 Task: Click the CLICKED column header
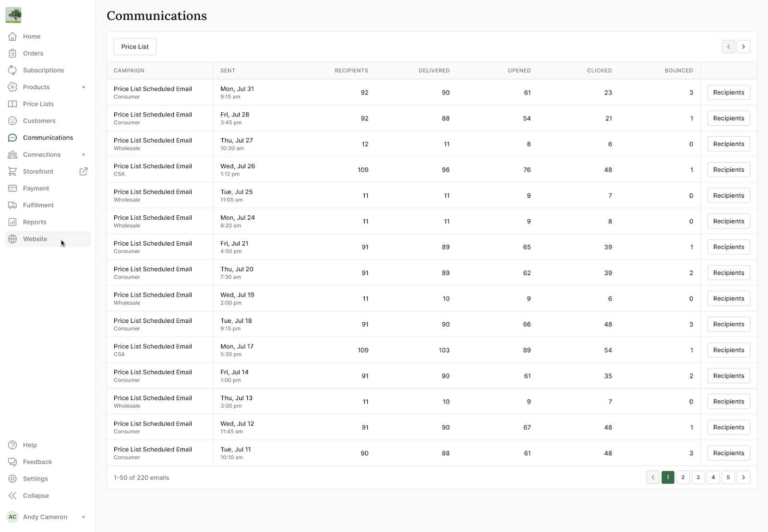click(600, 71)
